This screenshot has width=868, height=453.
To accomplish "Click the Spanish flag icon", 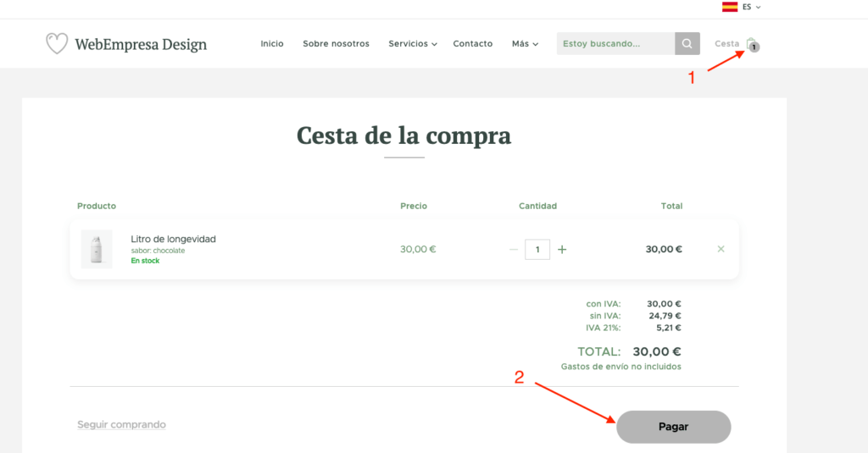I will pyautogui.click(x=730, y=7).
